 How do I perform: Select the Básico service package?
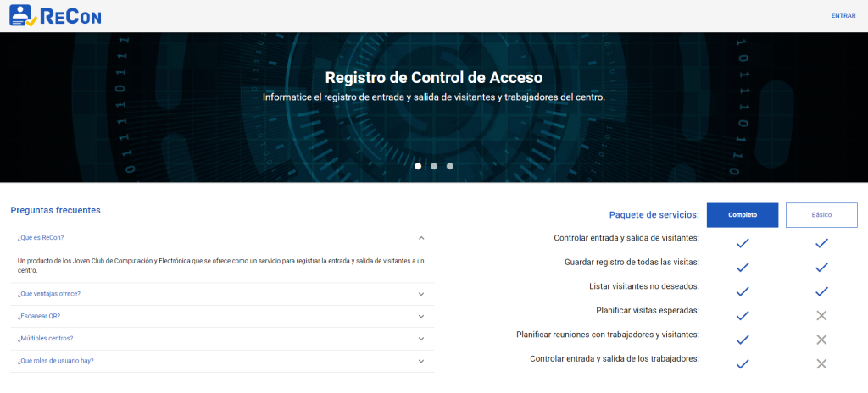821,215
